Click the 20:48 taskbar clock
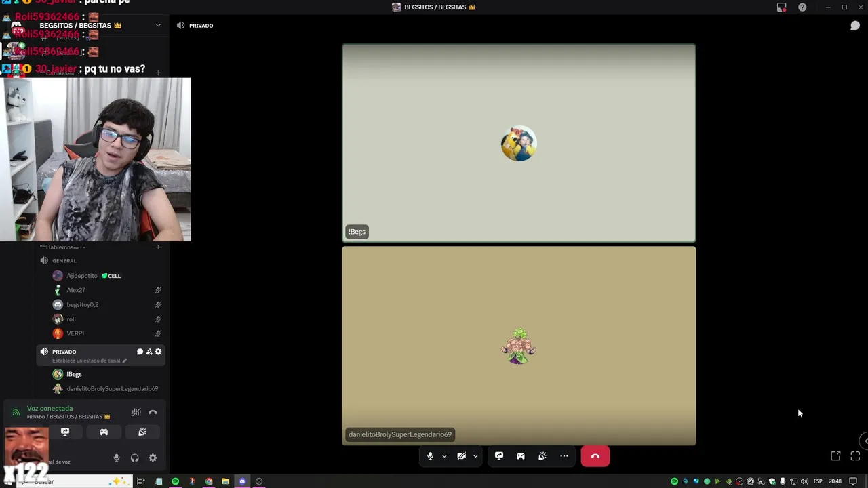 835,481
